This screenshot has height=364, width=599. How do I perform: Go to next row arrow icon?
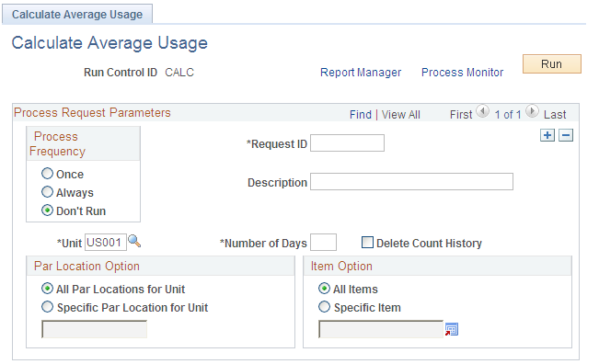click(532, 111)
